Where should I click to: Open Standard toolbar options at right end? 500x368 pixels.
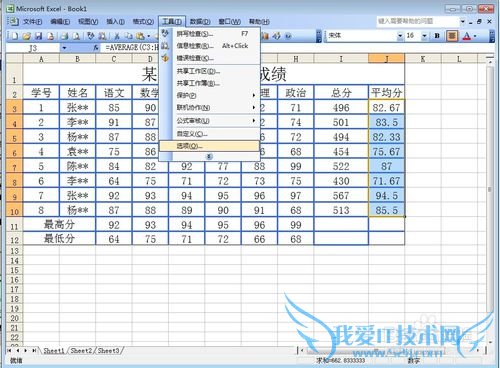319,36
